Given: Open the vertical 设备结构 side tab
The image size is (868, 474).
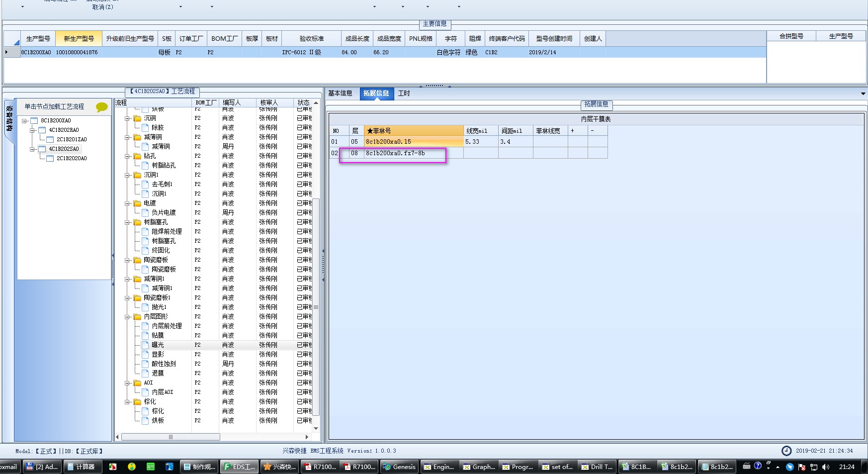Looking at the screenshot, I should 9,119.
